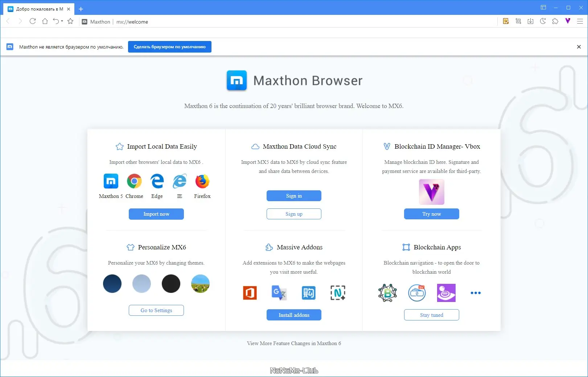Set Maxthon as default browser button

coord(170,47)
